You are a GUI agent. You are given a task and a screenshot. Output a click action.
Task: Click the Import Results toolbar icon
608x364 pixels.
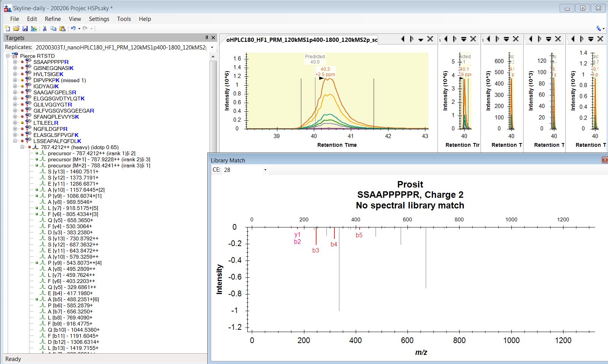pyautogui.click(x=34, y=29)
